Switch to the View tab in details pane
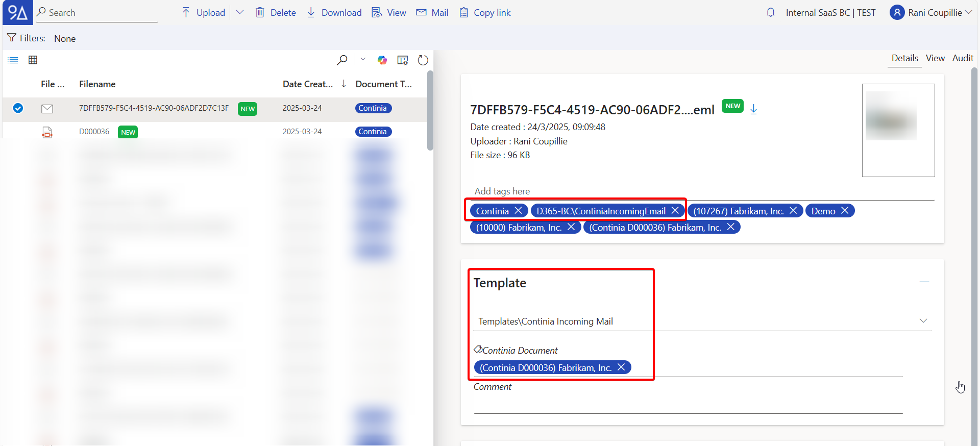Viewport: 980px width, 446px height. coord(935,58)
